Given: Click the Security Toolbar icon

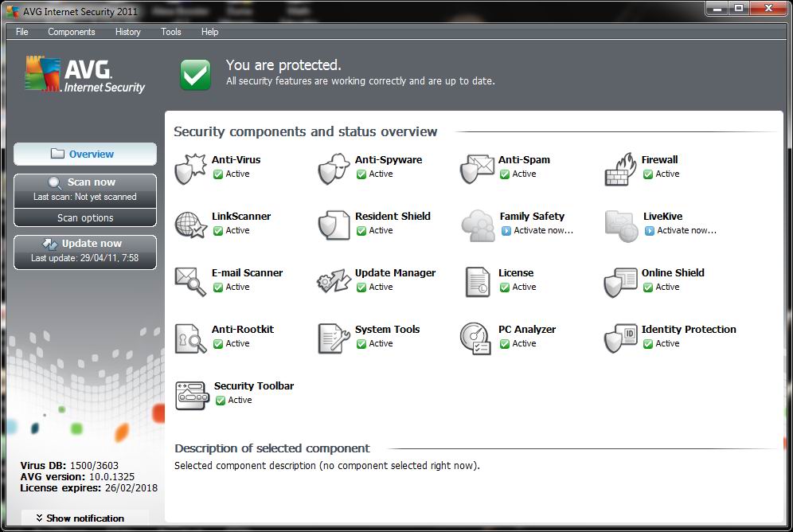Looking at the screenshot, I should point(191,395).
